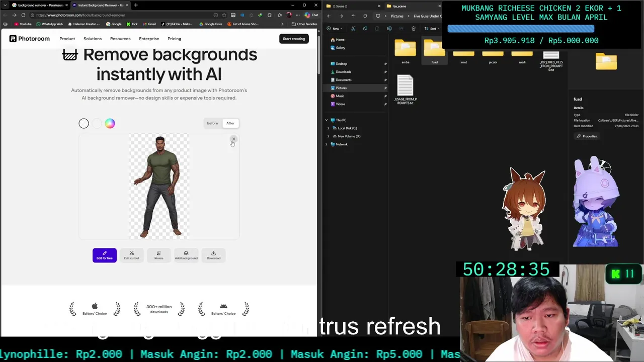This screenshot has height=362, width=644.
Task: Open the Edit cutout tool
Action: click(132, 255)
